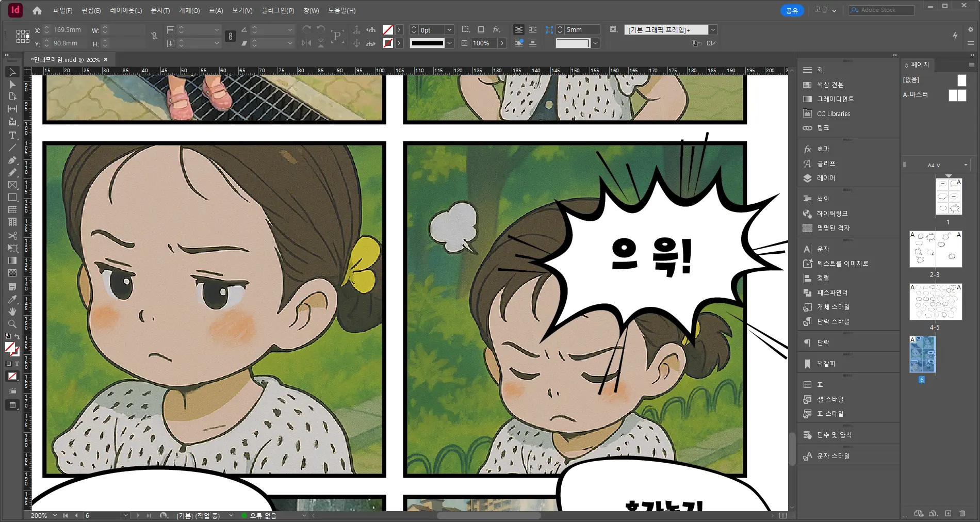Choose the Selection tool arrow

[12, 72]
